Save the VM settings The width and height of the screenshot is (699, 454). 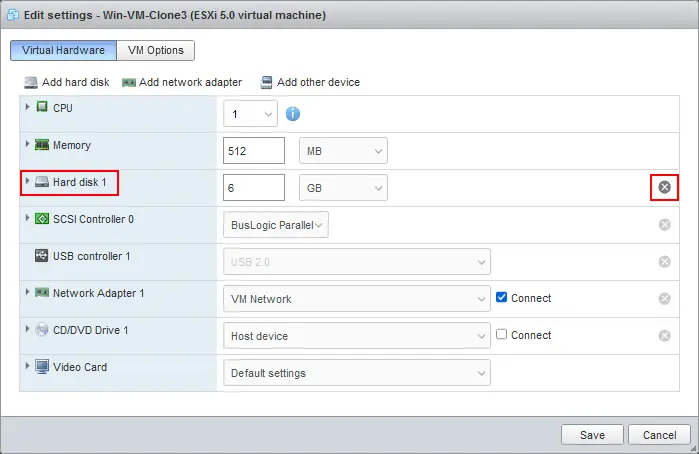pyautogui.click(x=592, y=435)
